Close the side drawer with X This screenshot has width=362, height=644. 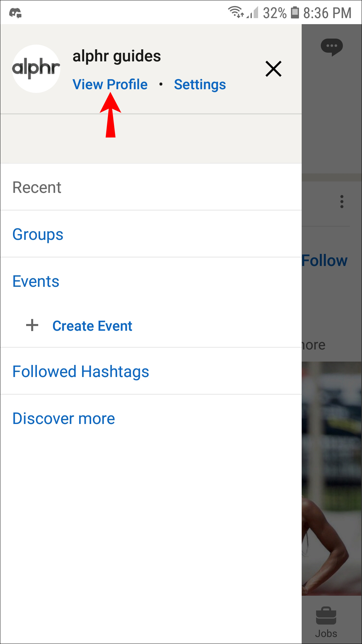[x=273, y=69]
